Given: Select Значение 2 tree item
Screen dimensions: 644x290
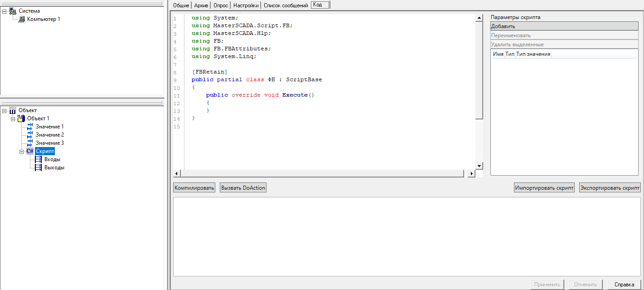Looking at the screenshot, I should point(50,135).
